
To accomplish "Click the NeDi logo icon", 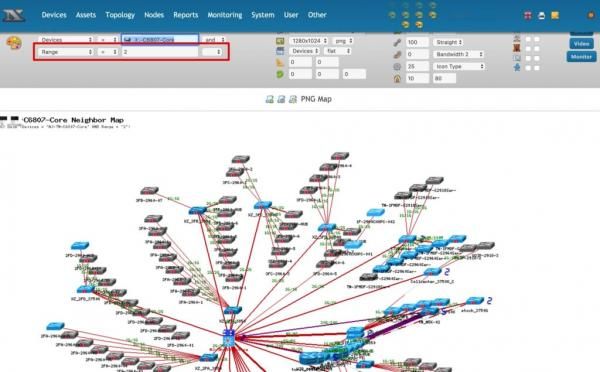I will [x=14, y=15].
